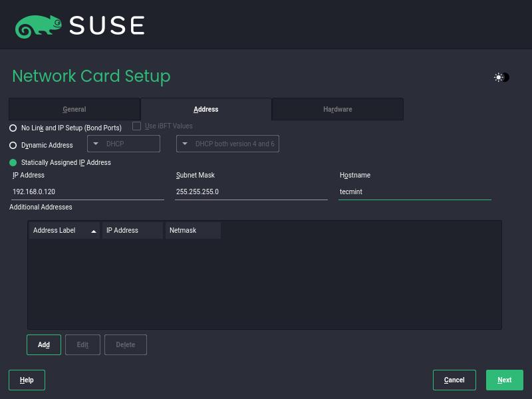Select Statically Assigned IP Address option
Image resolution: width=532 pixels, height=399 pixels.
13,162
